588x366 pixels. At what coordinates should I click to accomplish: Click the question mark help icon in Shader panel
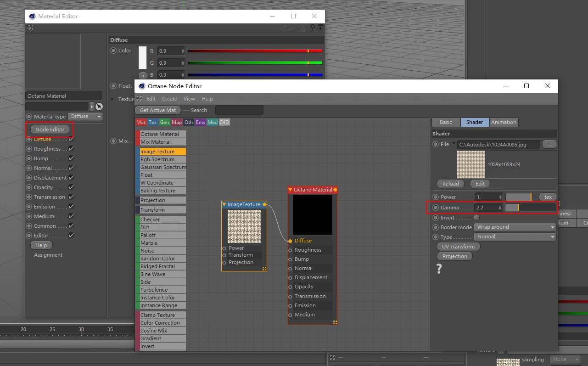tap(439, 269)
